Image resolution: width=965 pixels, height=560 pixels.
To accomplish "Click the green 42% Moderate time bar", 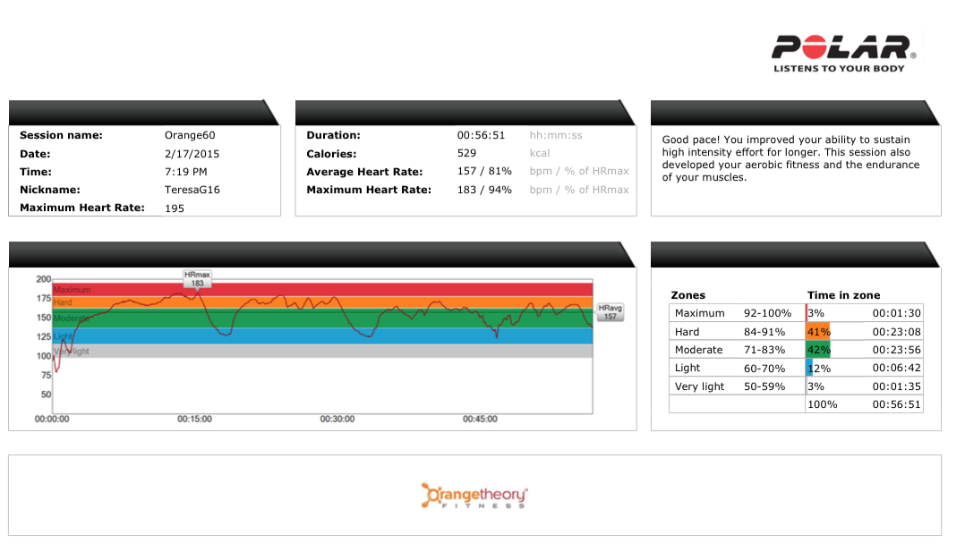I will tap(818, 350).
